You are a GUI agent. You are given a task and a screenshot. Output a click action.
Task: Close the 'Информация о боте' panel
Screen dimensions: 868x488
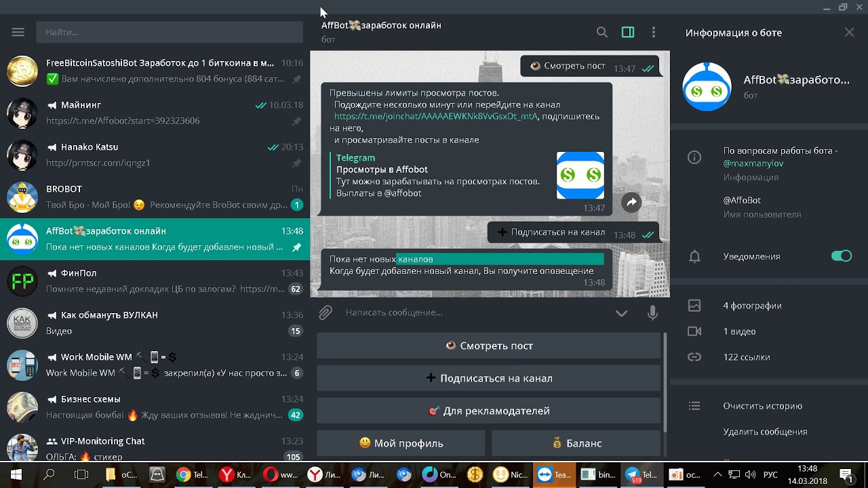850,32
